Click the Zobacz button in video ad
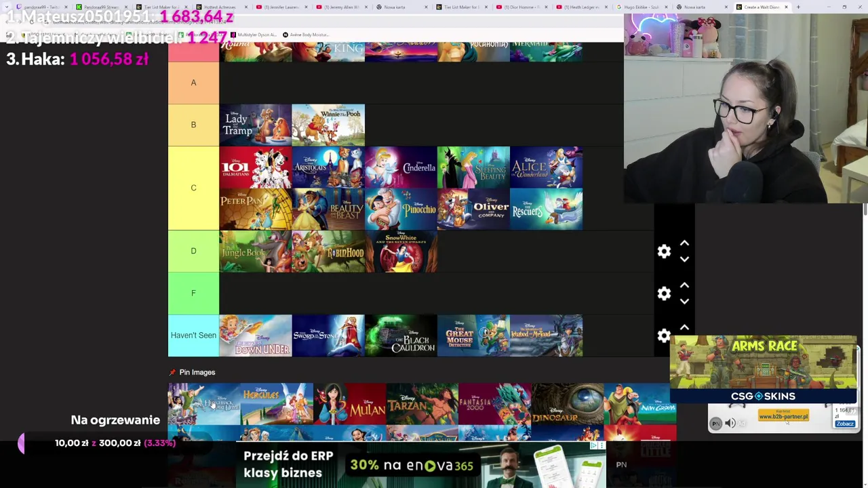The height and width of the screenshot is (488, 868). pyautogui.click(x=845, y=424)
